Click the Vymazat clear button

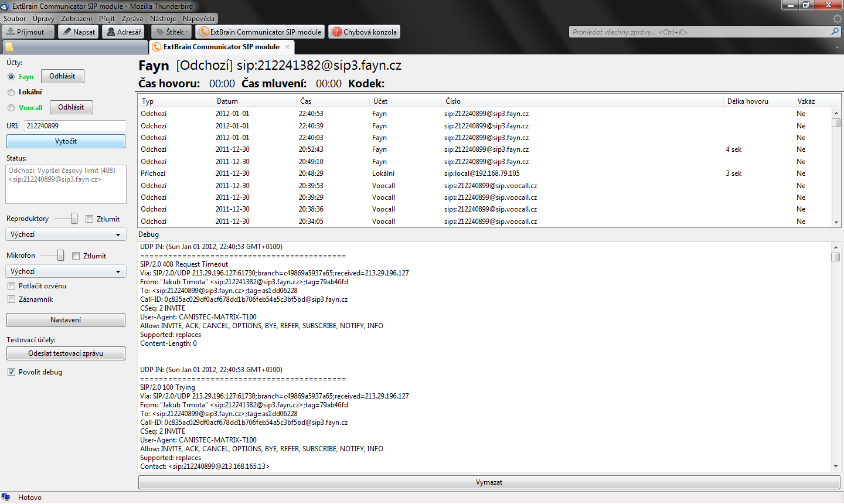[x=489, y=482]
